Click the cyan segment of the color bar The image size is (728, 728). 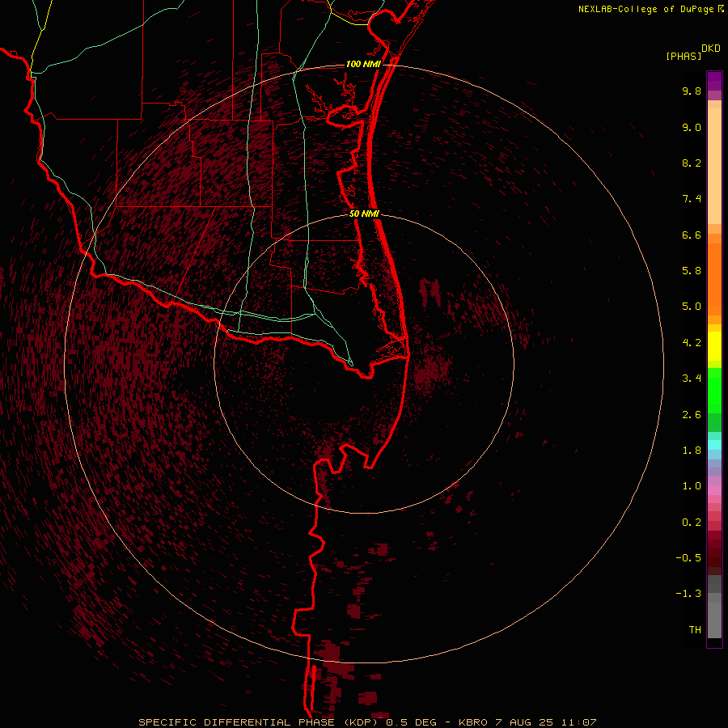click(714, 445)
